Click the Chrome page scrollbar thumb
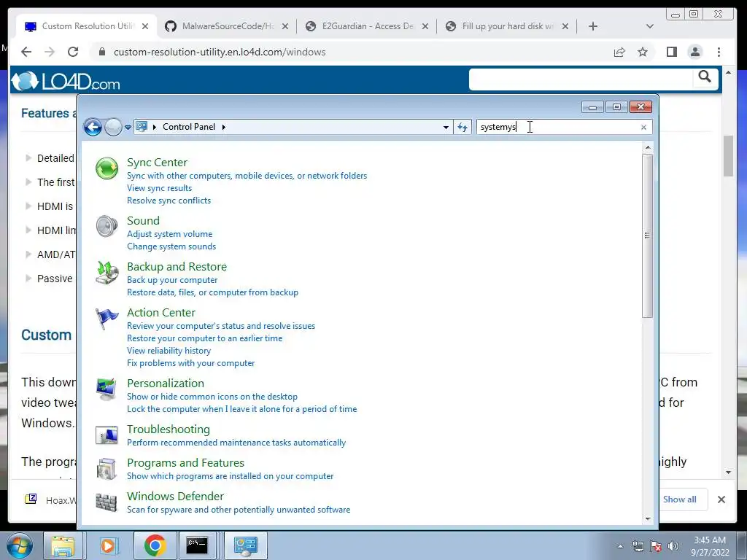This screenshot has height=560, width=747. point(729,156)
